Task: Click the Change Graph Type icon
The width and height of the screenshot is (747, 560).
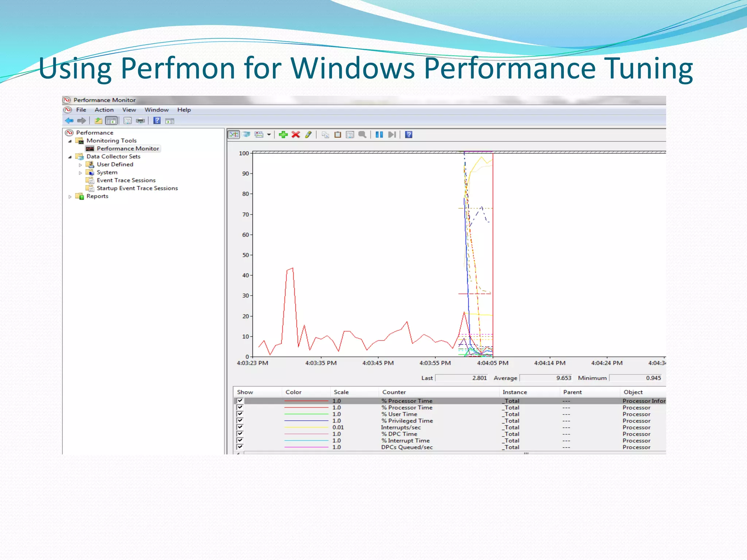Action: click(259, 135)
